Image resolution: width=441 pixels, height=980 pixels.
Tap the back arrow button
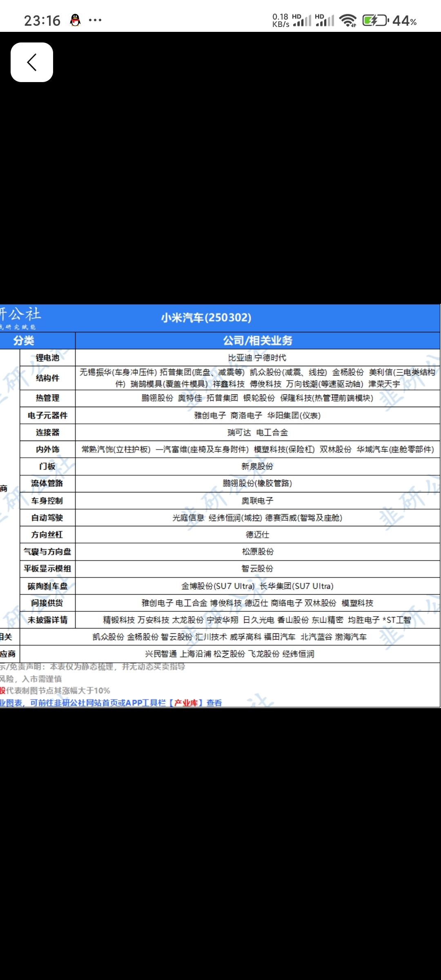32,62
